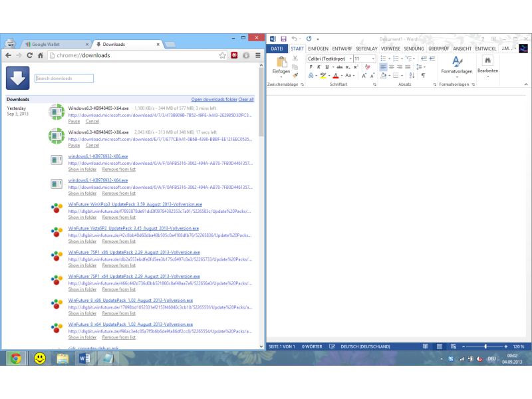This screenshot has height=399, width=532.
Task: Open the ANSICHT ribbon tab
Action: [x=462, y=49]
